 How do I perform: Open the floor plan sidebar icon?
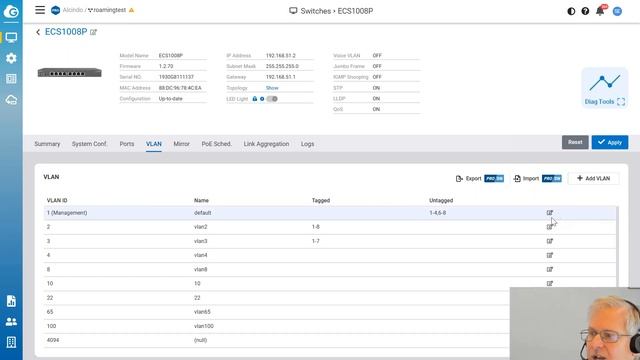click(x=11, y=78)
